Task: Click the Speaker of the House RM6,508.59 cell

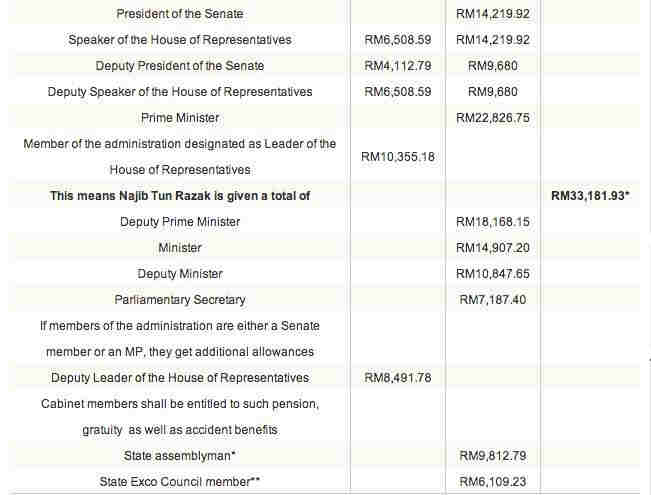Action: point(398,40)
